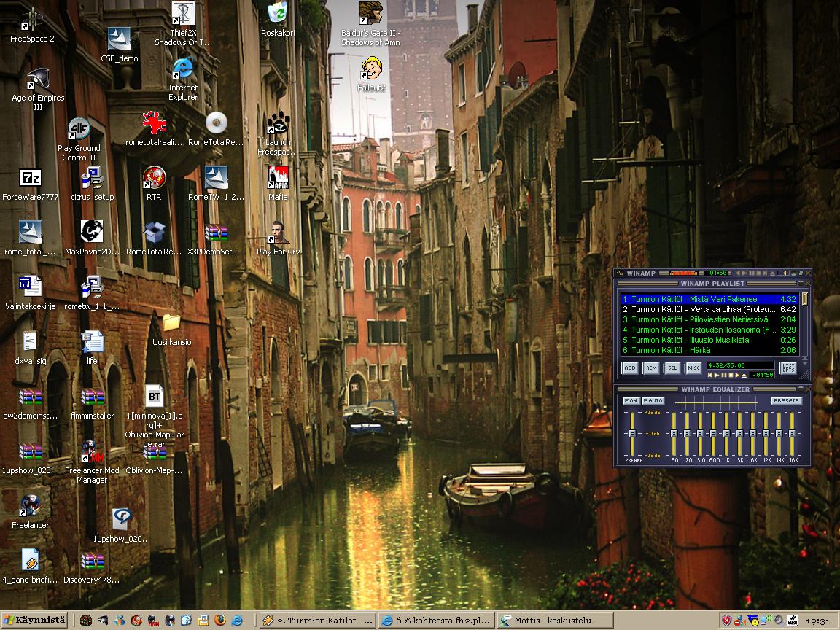Click the Winamp playlist scrollbar handle
The image size is (840, 630).
(x=805, y=299)
